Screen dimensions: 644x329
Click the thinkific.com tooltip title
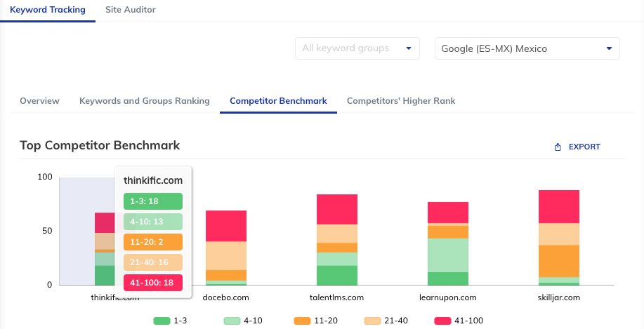[x=153, y=180]
